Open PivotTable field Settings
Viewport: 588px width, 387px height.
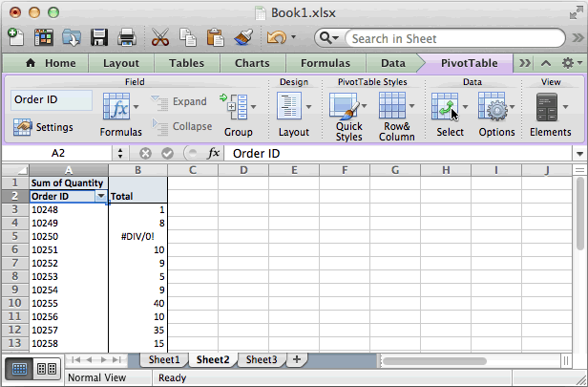tap(43, 127)
